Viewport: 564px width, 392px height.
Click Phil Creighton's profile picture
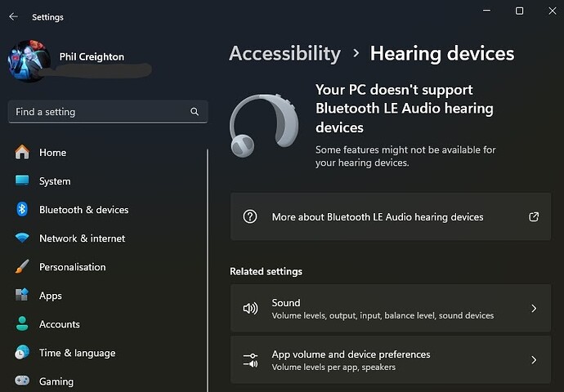[x=29, y=61]
